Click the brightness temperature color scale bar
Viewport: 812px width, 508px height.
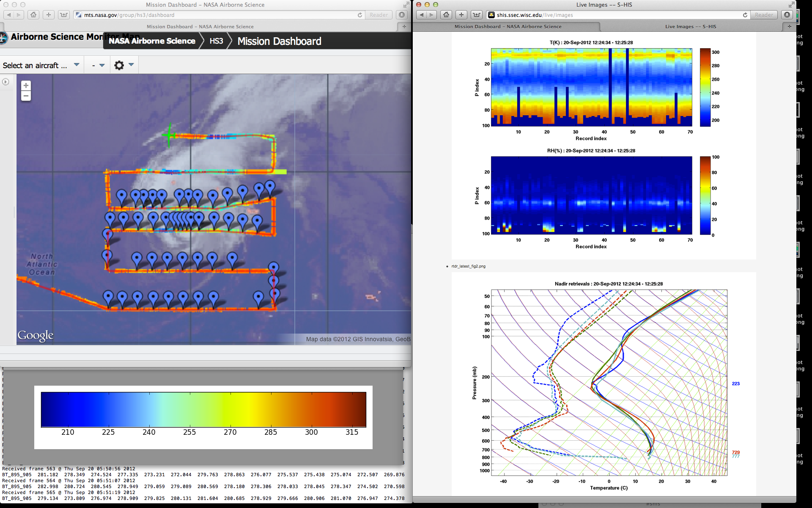(203, 409)
